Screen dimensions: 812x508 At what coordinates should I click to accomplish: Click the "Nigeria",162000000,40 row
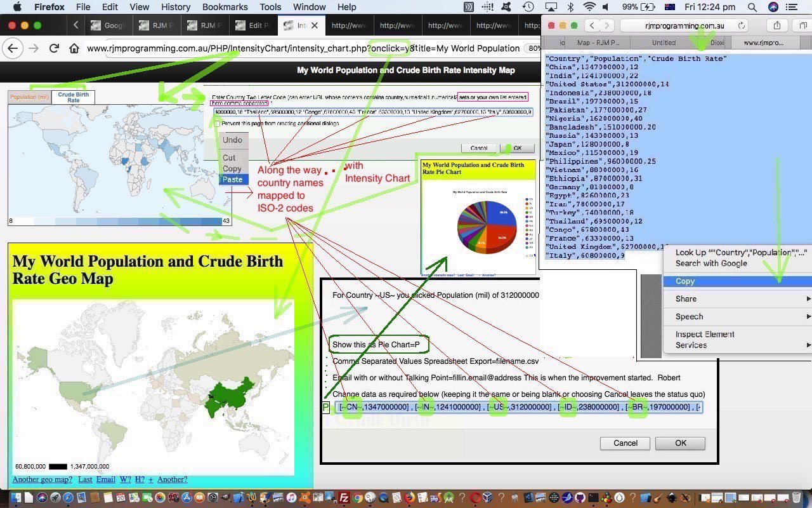594,118
